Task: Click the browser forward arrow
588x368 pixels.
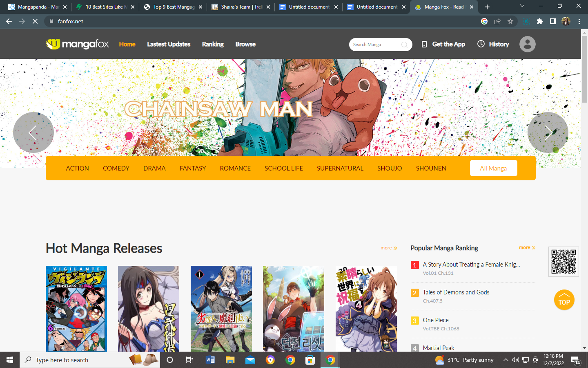Action: pos(22,21)
